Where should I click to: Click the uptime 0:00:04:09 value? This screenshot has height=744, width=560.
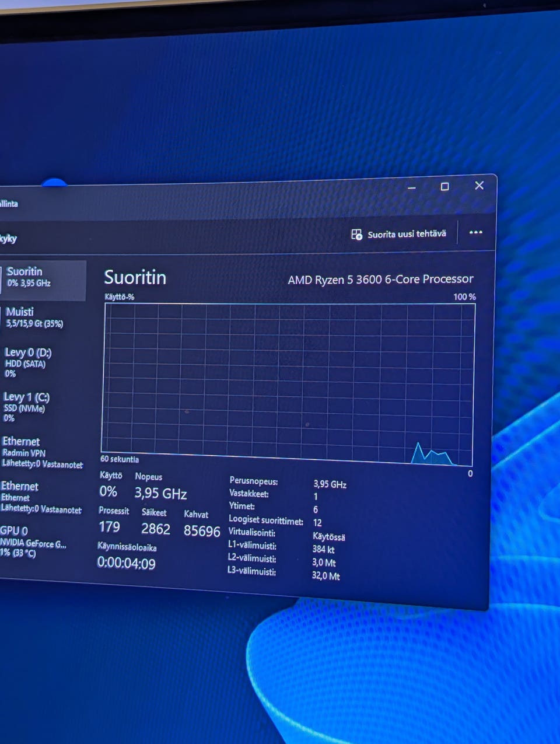(x=126, y=563)
